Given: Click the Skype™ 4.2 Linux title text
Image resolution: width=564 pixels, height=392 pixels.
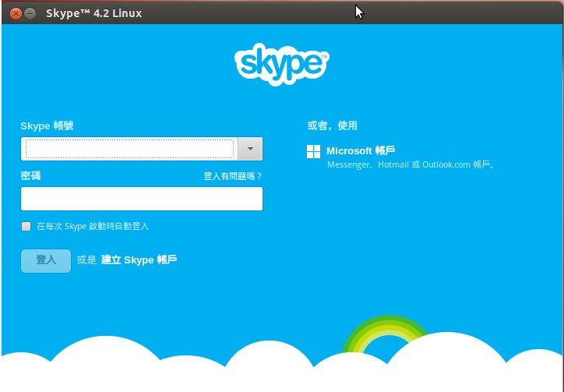Looking at the screenshot, I should point(94,14).
